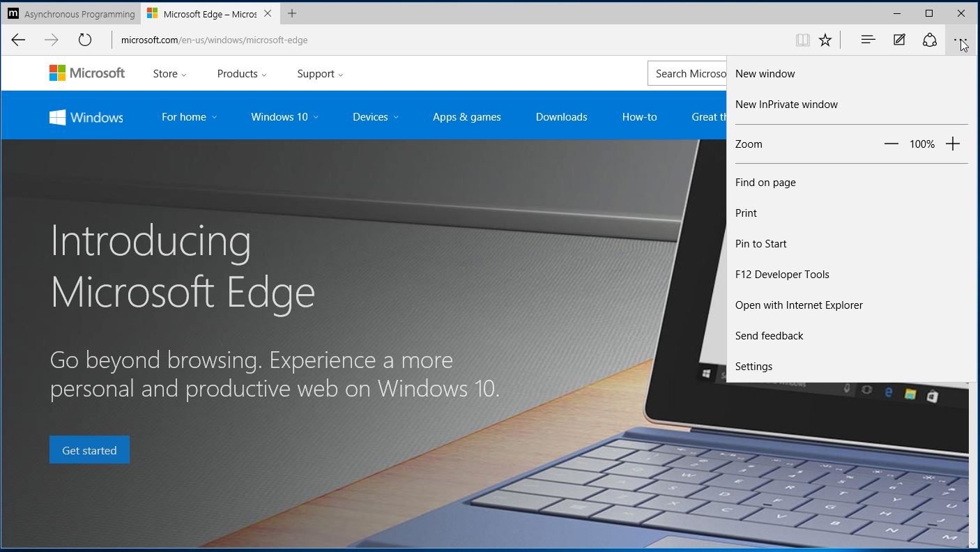
Task: Decrease zoom with minus button
Action: [891, 144]
